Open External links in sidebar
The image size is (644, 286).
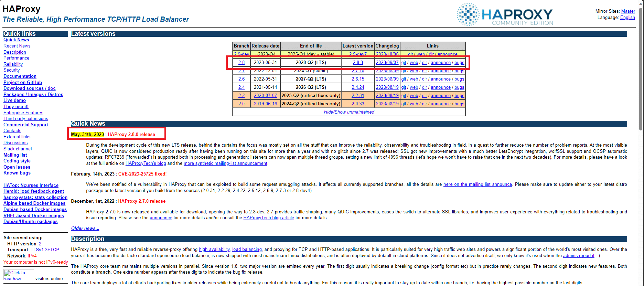point(17,137)
